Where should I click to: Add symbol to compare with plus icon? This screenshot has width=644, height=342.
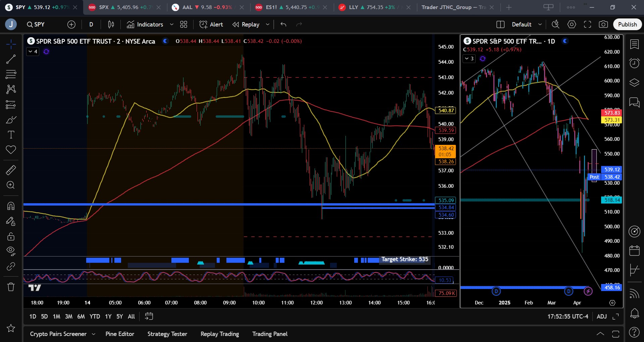coord(71,24)
